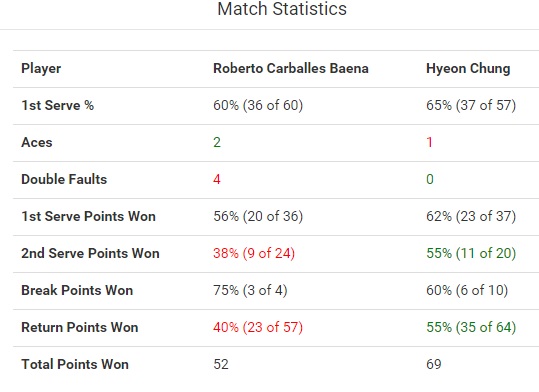This screenshot has width=539, height=392.
Task: Click the Break Points Won label
Action: point(77,290)
